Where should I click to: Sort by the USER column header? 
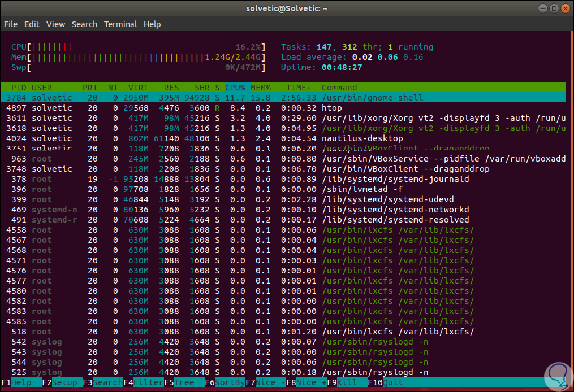(x=42, y=88)
